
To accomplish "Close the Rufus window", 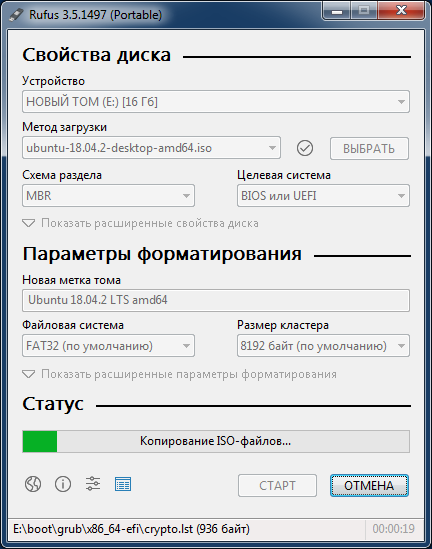I will tap(401, 11).
